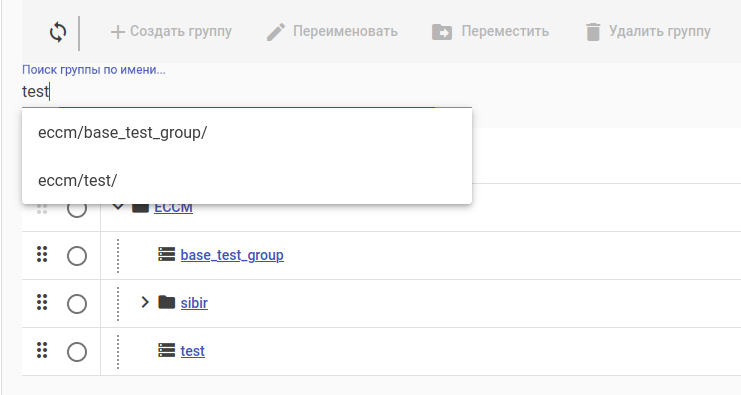Viewport: 741px width, 395px height.
Task: Click the refresh groups icon
Action: click(x=58, y=33)
